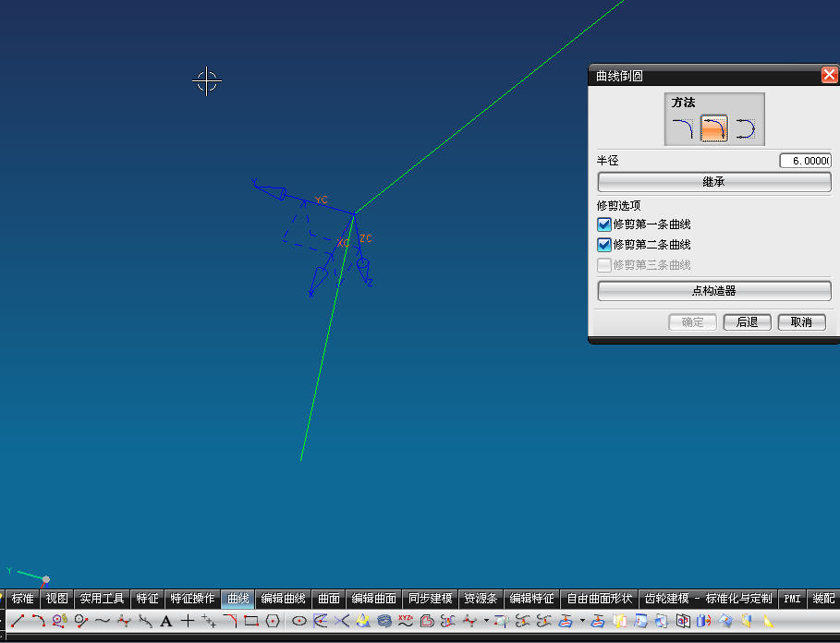Screen dimensions: 840x643
Task: Select the Spline wavy-line tool
Action: [x=103, y=621]
